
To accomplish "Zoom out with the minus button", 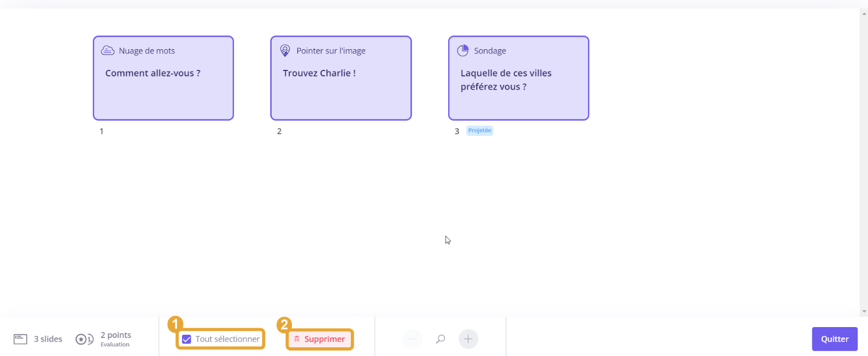I will (x=412, y=339).
